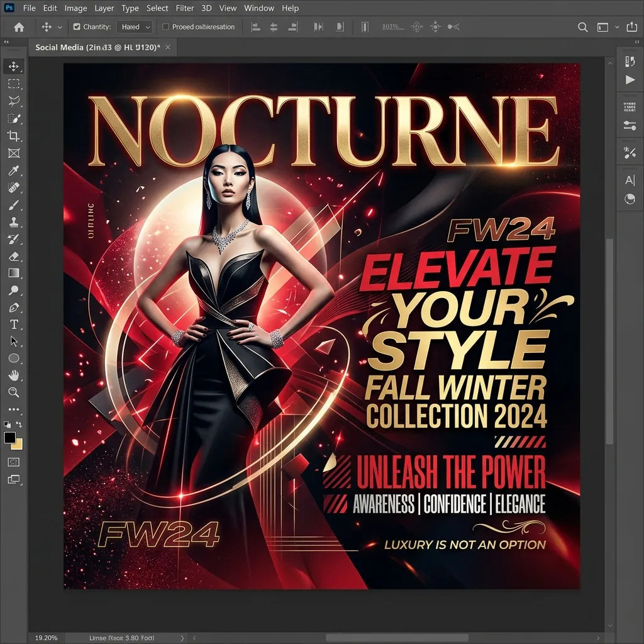Screen dimensions: 644x644
Task: Open the Filter menu
Action: click(185, 8)
